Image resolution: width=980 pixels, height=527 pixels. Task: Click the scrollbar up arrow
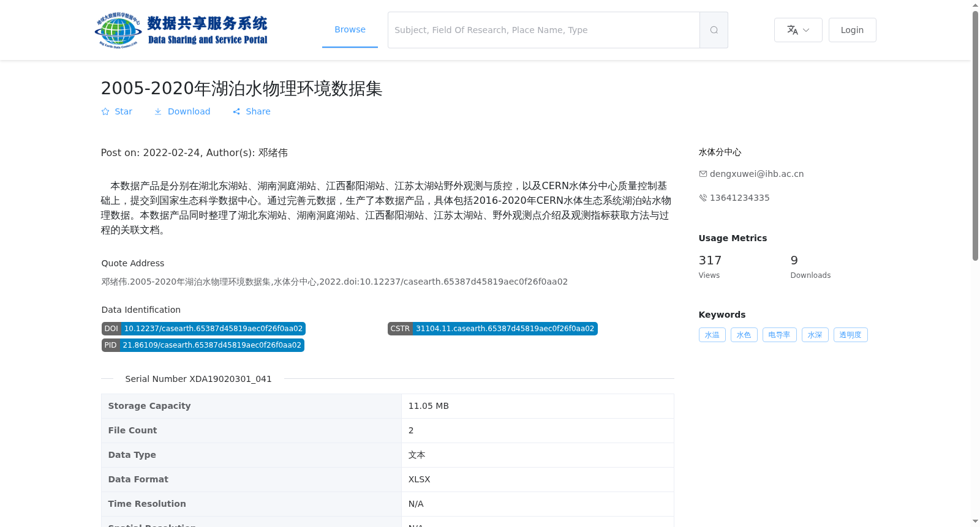[x=976, y=5]
